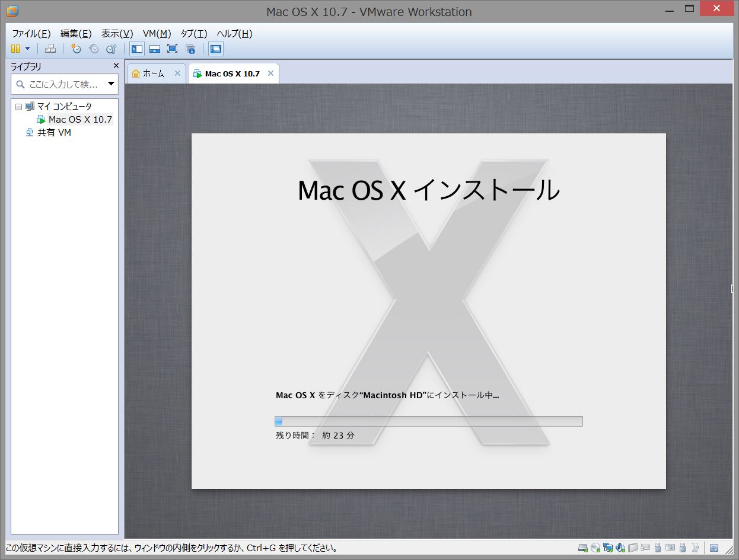
Task: Click the magnifier icon in the library search
Action: [x=21, y=84]
